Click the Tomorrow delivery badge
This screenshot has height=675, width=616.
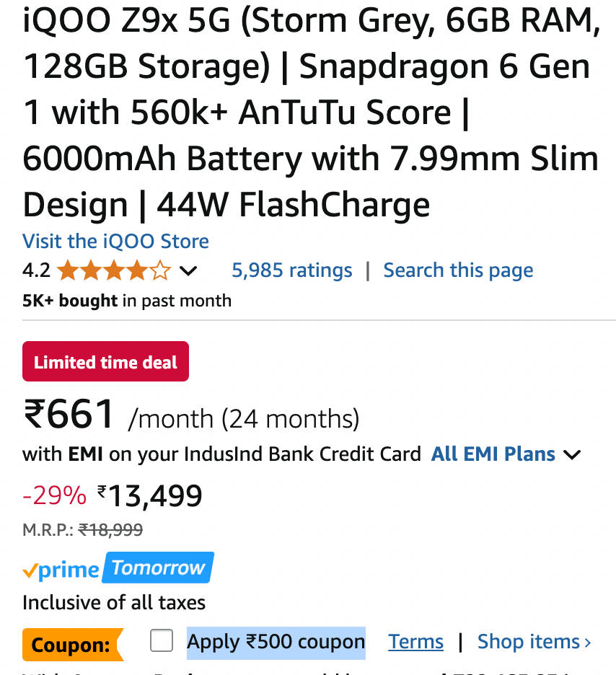[x=159, y=568]
